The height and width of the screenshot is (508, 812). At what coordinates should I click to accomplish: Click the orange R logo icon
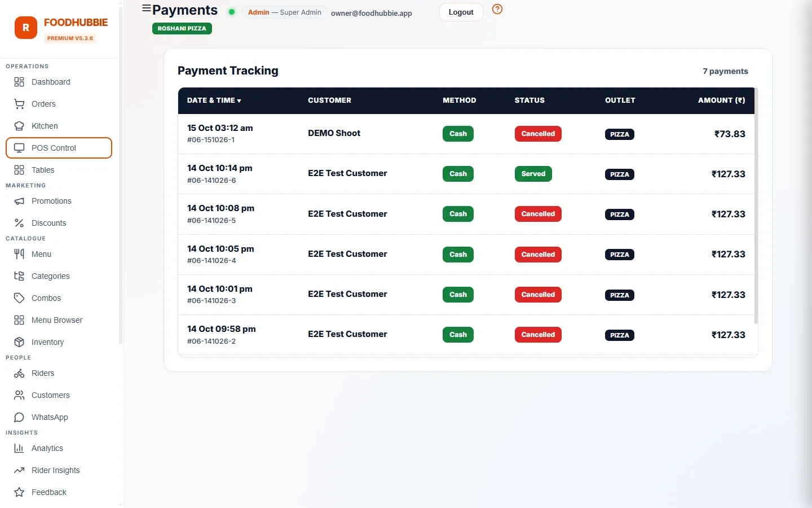pyautogui.click(x=26, y=28)
